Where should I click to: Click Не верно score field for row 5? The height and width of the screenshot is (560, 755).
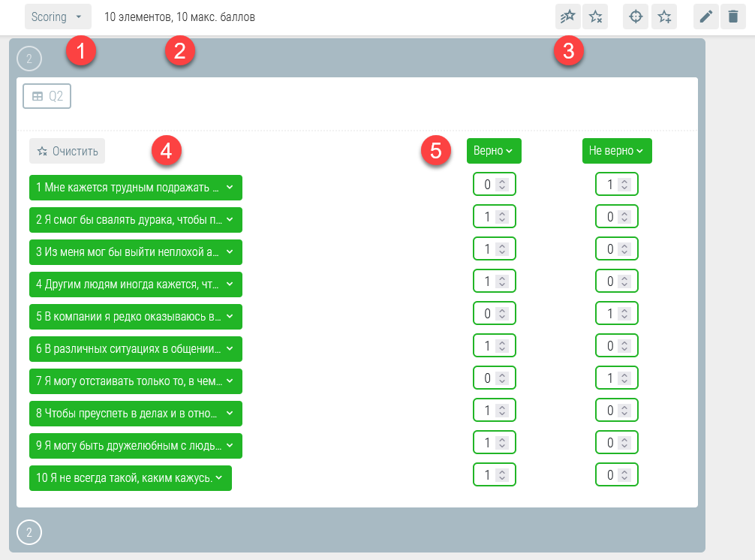click(617, 313)
